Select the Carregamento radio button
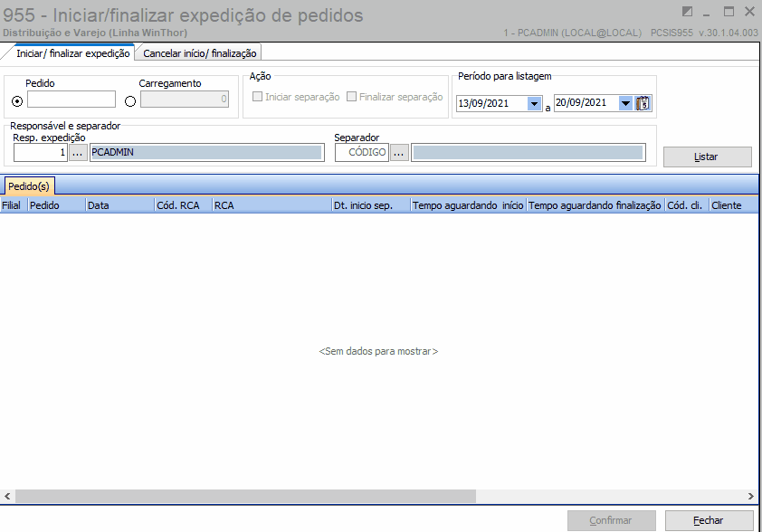Screen dimensions: 762x532 pos(130,101)
